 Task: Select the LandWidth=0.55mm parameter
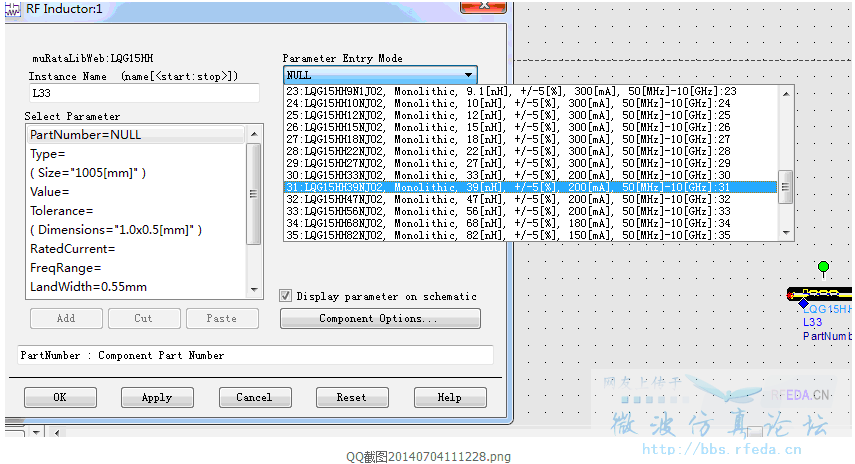click(136, 287)
